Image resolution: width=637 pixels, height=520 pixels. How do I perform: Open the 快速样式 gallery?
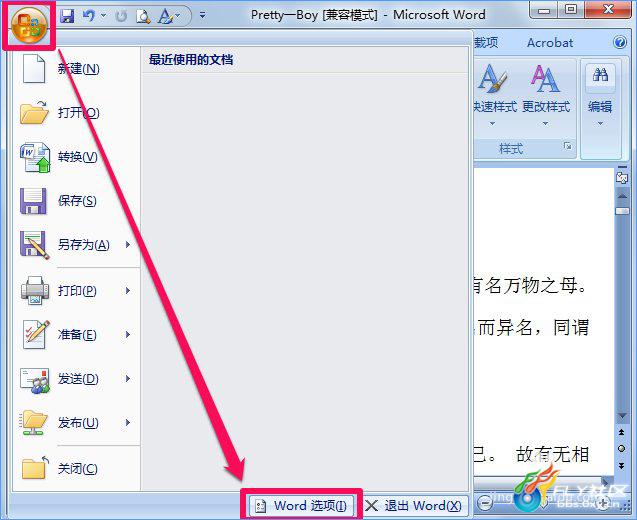(494, 95)
